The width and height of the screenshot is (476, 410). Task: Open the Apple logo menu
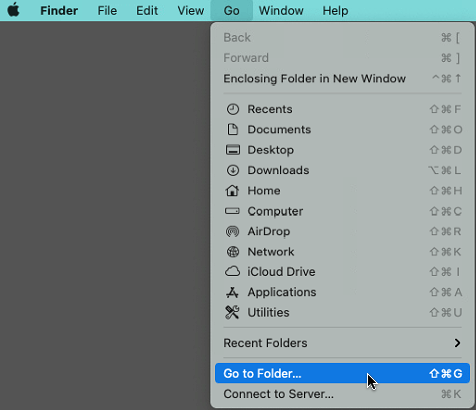(14, 10)
